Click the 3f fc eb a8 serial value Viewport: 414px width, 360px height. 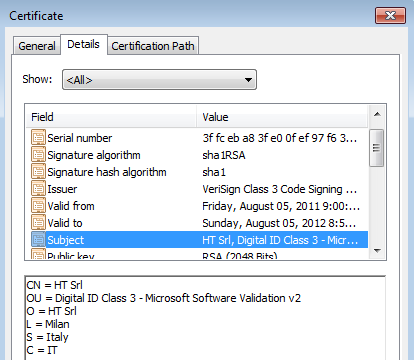coord(280,138)
